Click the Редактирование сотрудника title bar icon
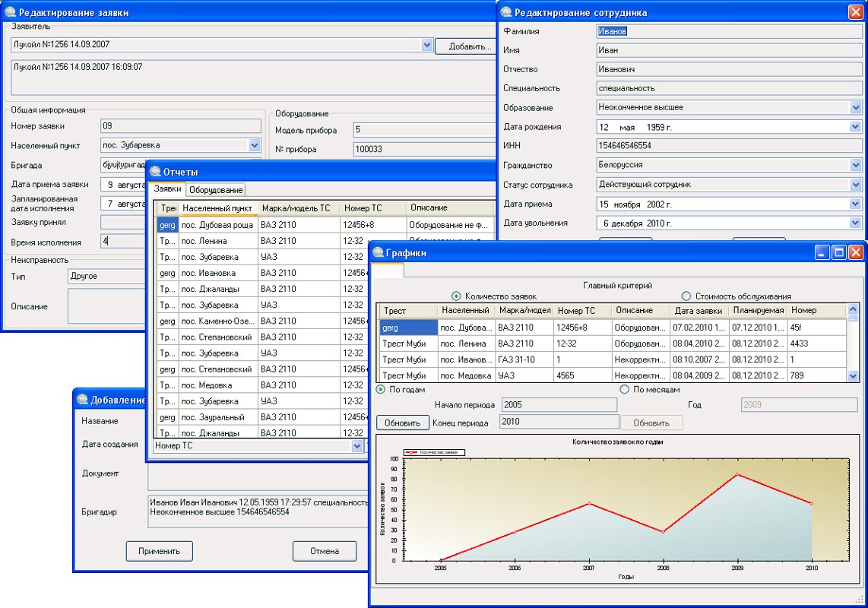Screen dimensions: 868x608 (x=507, y=12)
